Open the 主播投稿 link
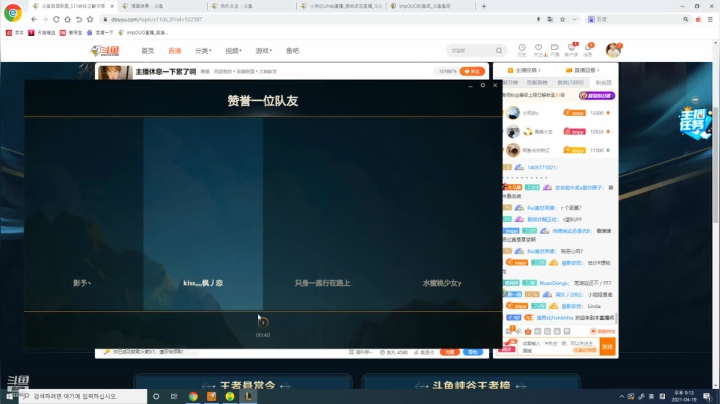Screen dimensions: 720x404 [x=524, y=70]
